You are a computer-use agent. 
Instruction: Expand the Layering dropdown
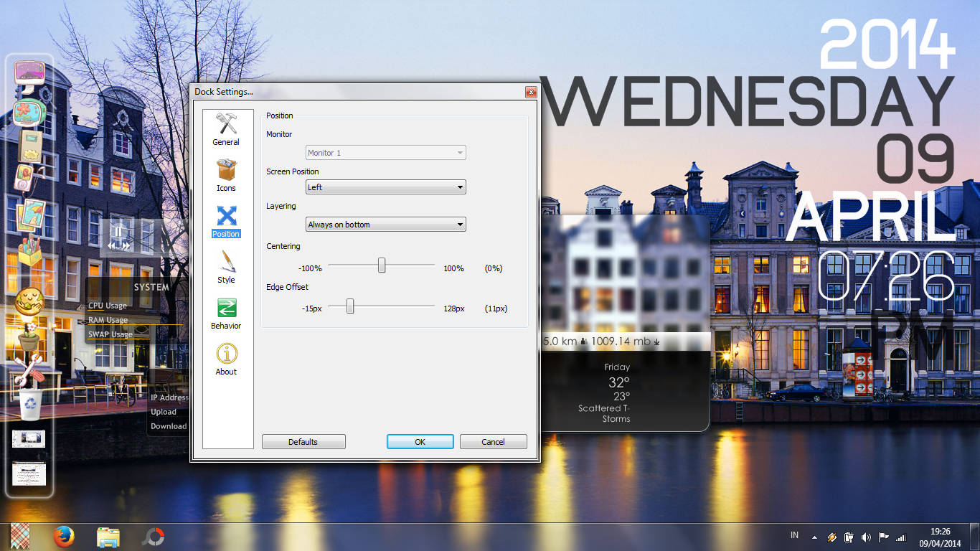[x=386, y=225]
